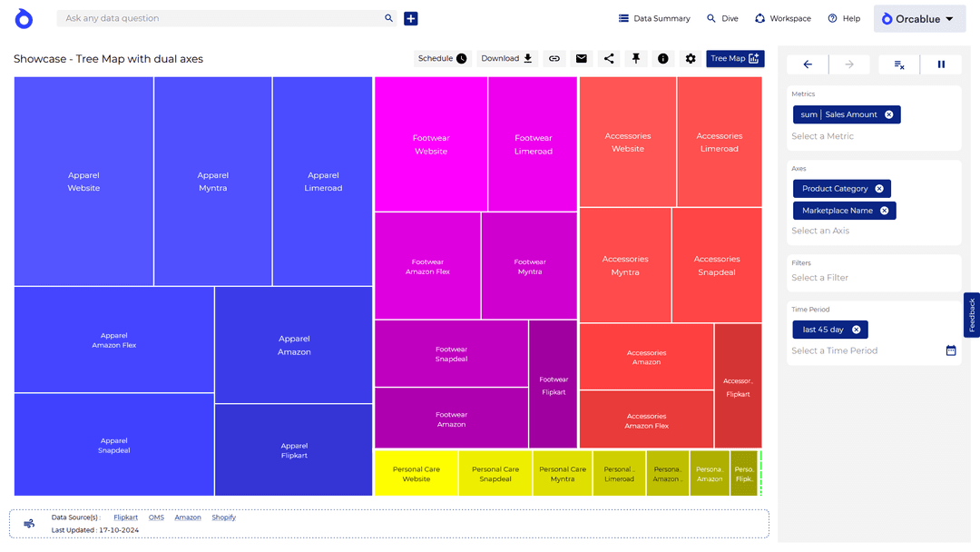Navigate back using the left arrow
Screen dimensions: 980x552
807,64
